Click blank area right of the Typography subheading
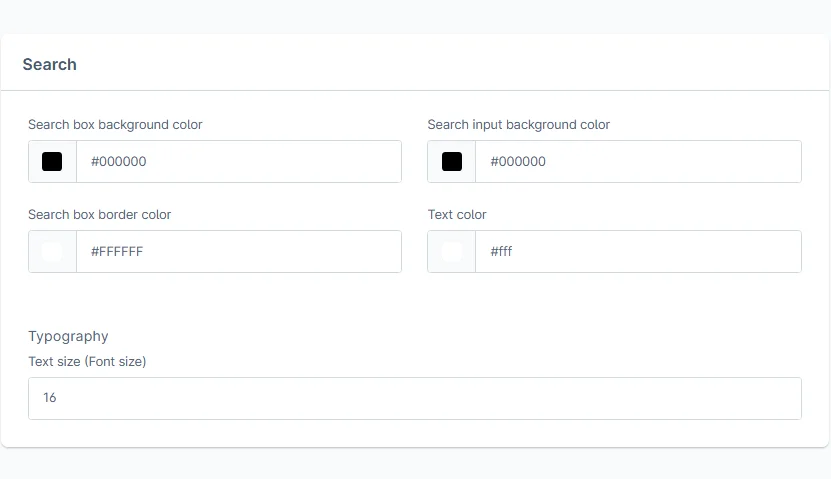The height and width of the screenshot is (479, 831). pos(450,336)
